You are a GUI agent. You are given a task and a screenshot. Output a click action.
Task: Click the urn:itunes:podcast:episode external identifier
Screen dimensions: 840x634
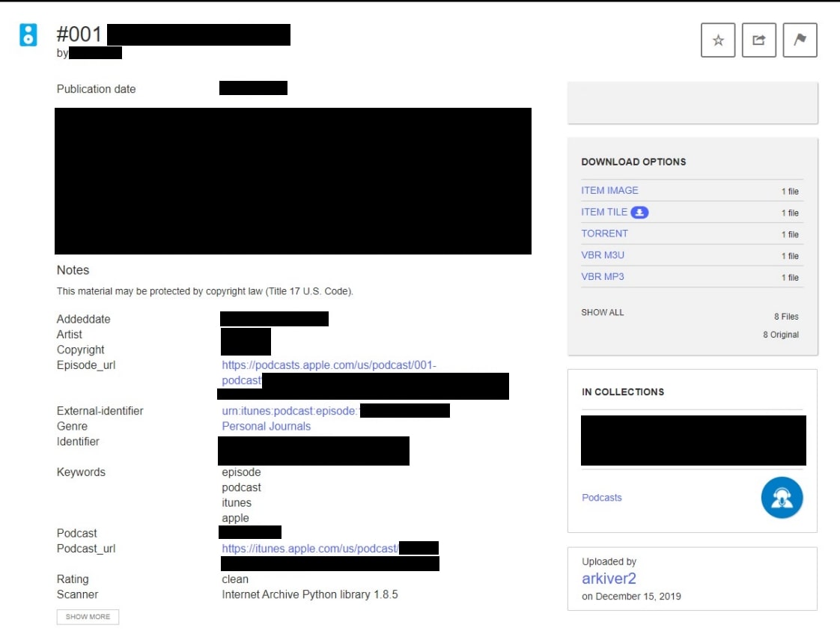tap(290, 411)
